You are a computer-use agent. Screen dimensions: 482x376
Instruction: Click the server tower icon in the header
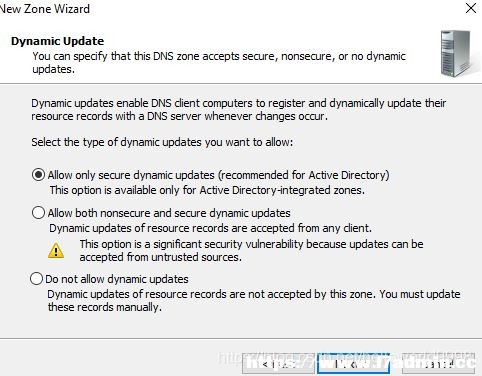point(455,53)
